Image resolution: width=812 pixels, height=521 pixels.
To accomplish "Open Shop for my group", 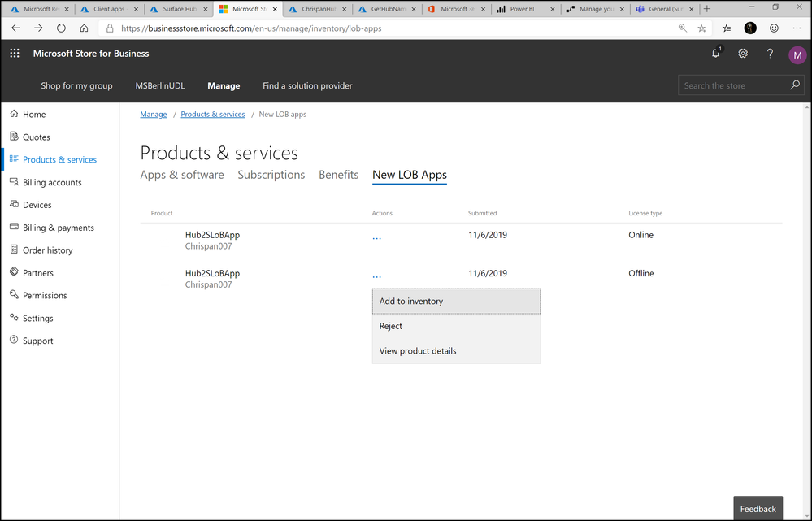I will coord(76,85).
